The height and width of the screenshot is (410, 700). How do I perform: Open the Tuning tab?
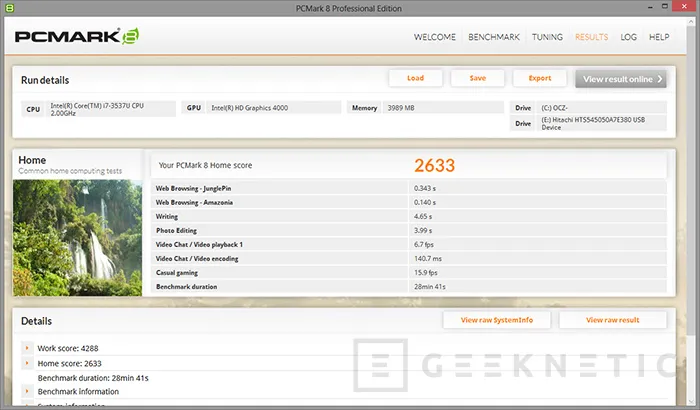[547, 37]
